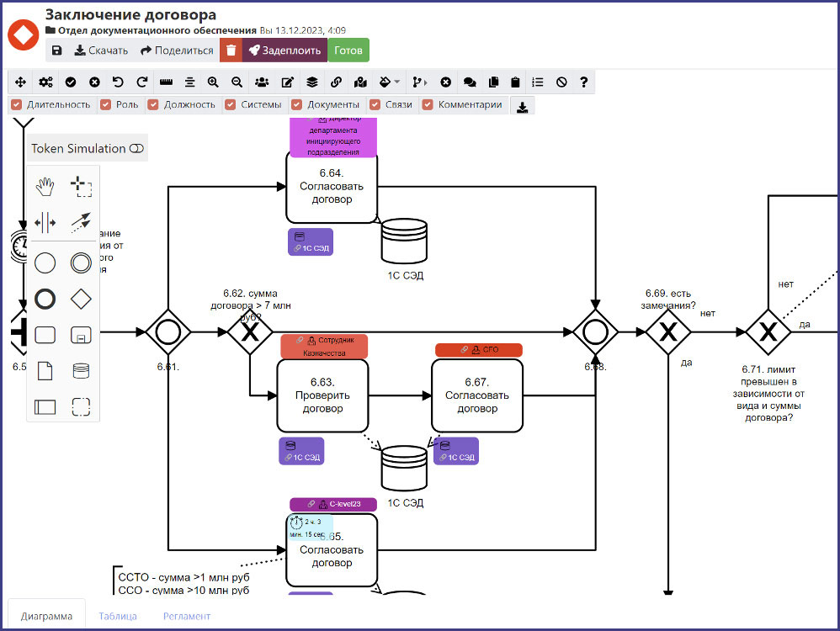Uncheck the Длительность checkbox

16,105
